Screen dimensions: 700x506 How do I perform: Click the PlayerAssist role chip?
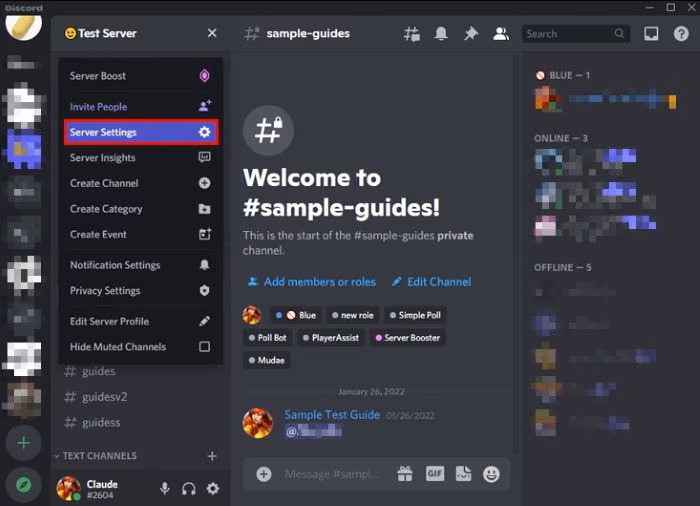point(330,338)
